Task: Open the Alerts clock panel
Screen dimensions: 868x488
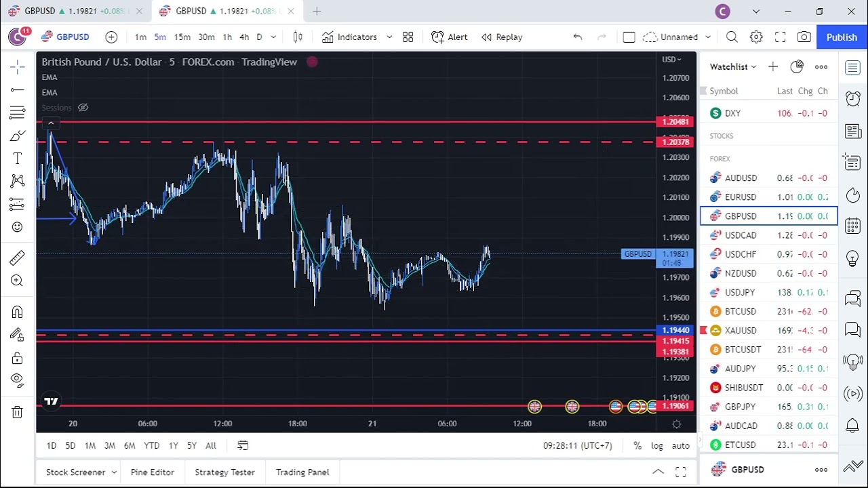Action: (x=853, y=99)
